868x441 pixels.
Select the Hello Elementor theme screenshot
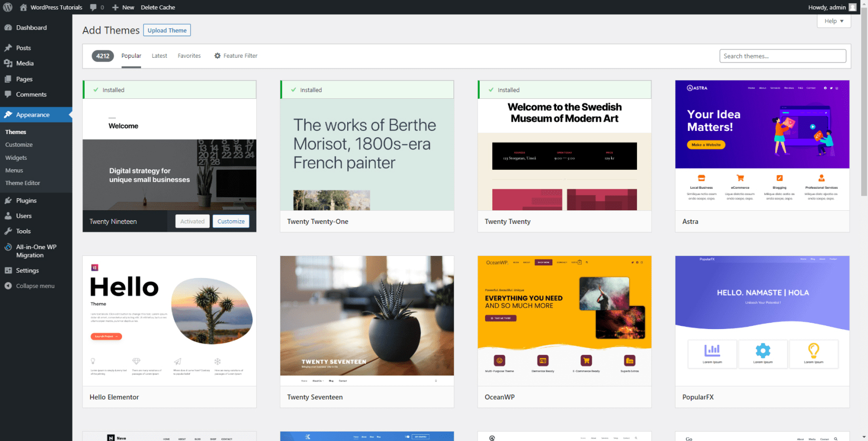pyautogui.click(x=169, y=321)
